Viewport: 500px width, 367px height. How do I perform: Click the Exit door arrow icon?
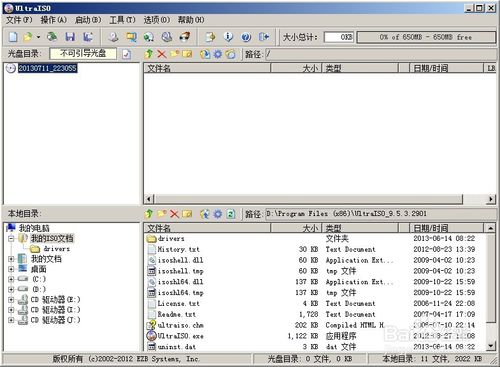click(264, 37)
